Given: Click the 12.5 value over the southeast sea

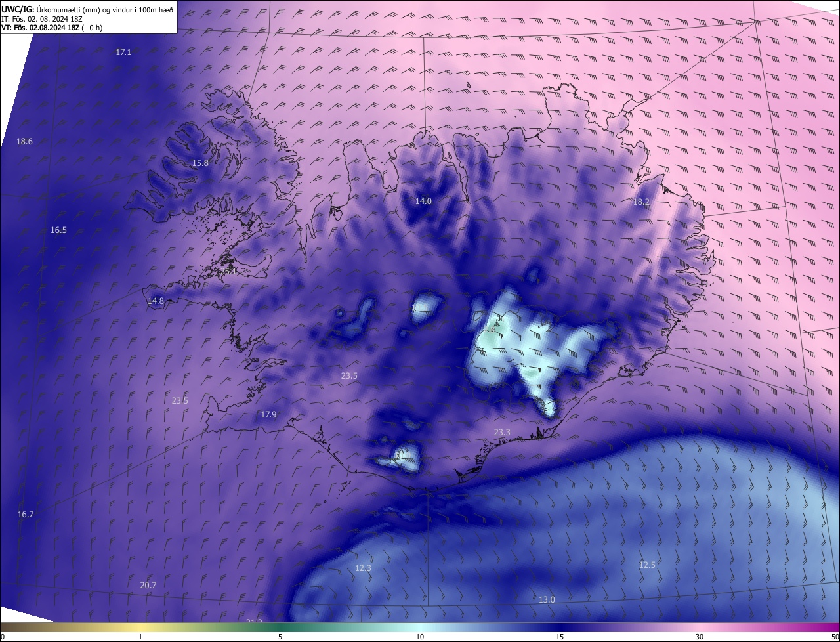Looking at the screenshot, I should click(x=647, y=565).
